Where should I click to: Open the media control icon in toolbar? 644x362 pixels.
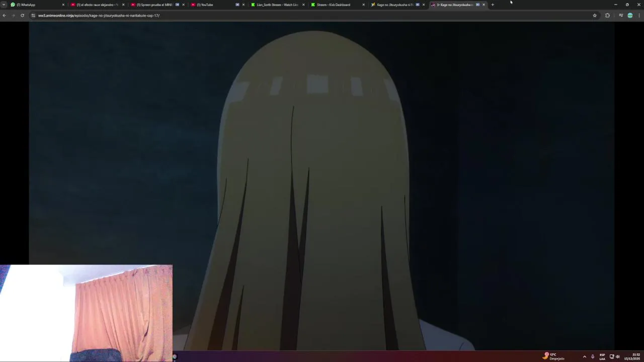[x=621, y=16]
